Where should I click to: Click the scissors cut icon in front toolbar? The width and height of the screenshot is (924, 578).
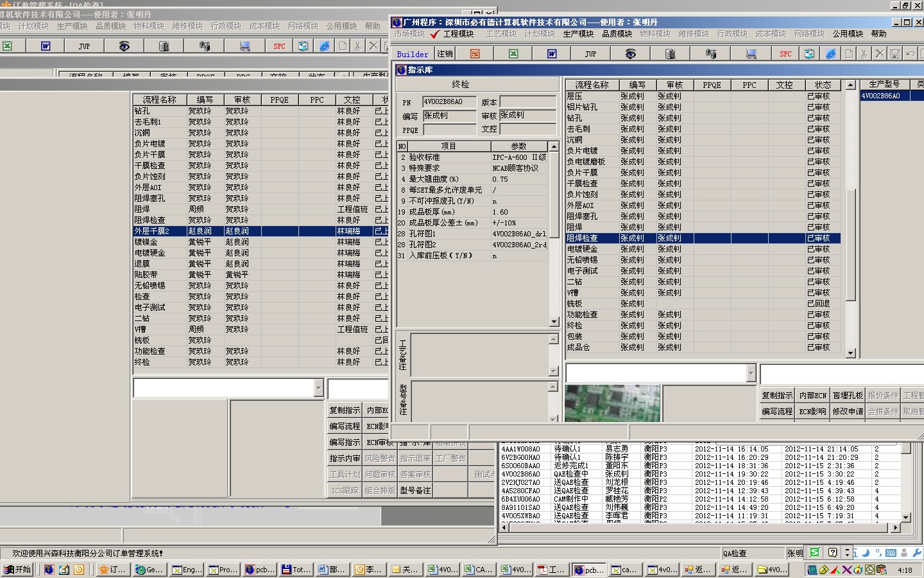864,54
